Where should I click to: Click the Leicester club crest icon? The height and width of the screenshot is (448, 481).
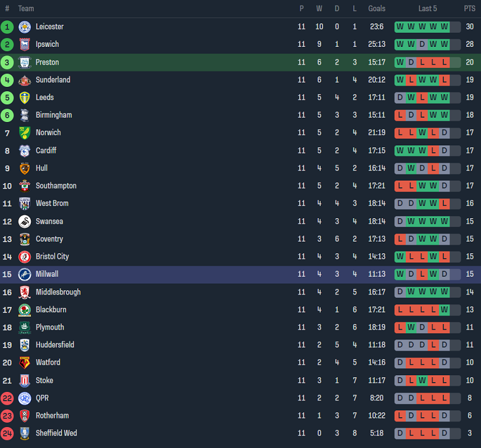pos(25,26)
